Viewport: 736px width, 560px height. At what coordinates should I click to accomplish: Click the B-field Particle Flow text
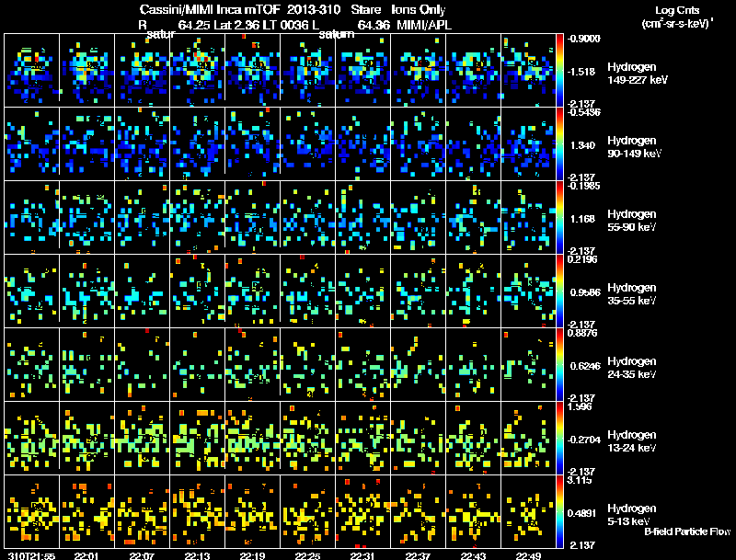[687, 531]
